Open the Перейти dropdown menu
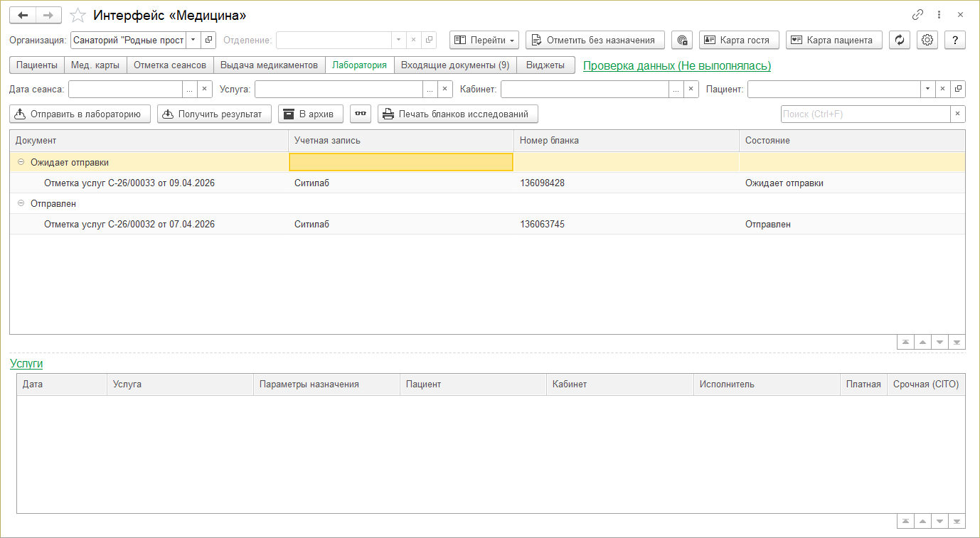The image size is (980, 538). pos(484,41)
